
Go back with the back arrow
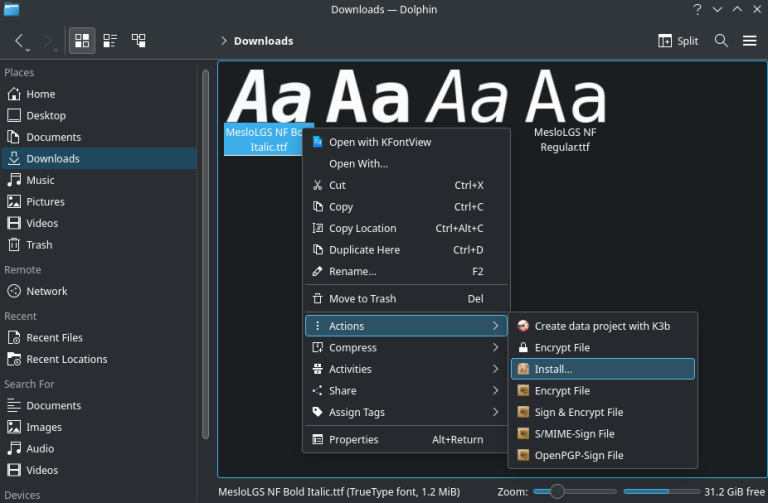(x=19, y=41)
